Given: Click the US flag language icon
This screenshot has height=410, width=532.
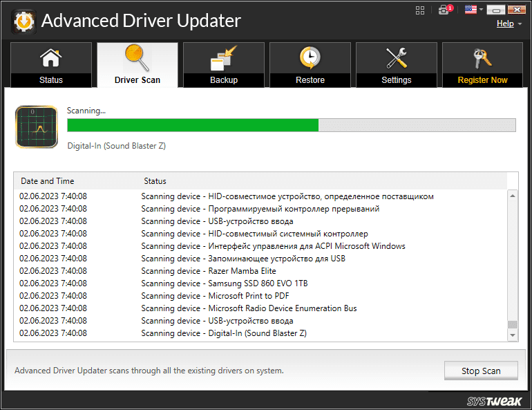Looking at the screenshot, I should (x=471, y=10).
